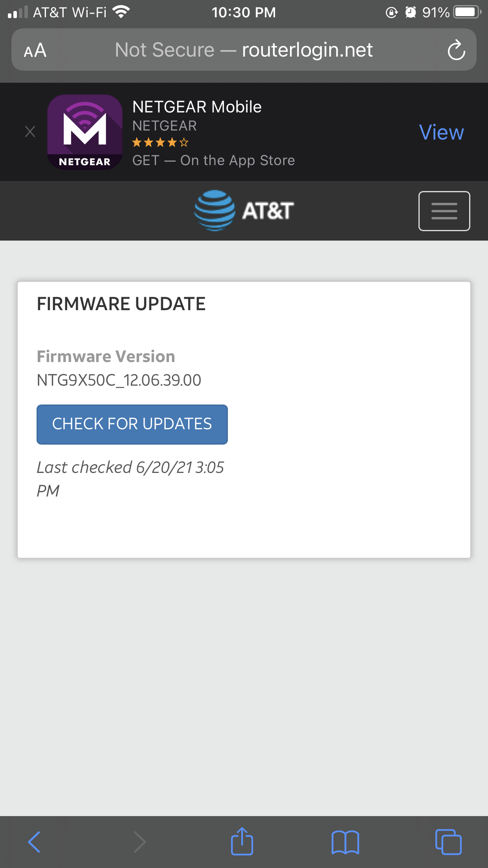Screen dimensions: 488x868
Task: Open the AA reader text size menu
Action: click(x=35, y=50)
